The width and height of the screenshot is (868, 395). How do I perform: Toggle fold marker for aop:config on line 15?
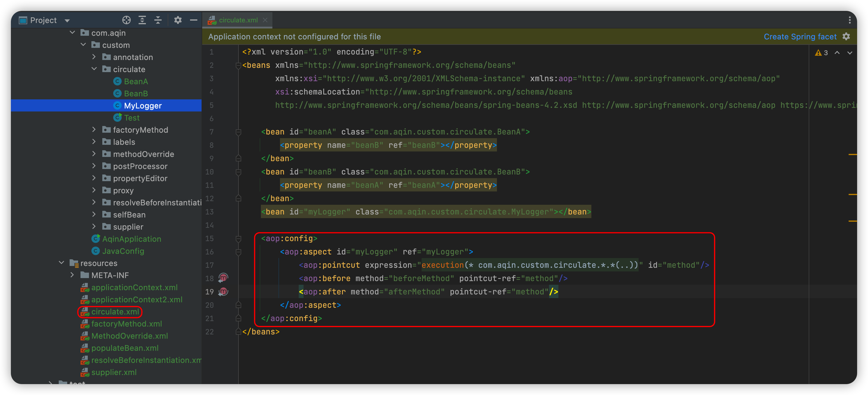(x=238, y=238)
